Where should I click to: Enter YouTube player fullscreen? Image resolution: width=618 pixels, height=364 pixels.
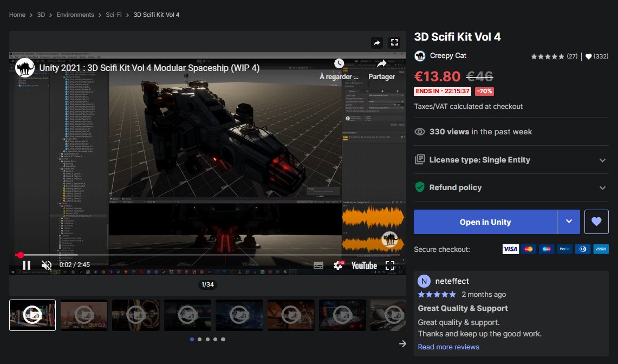coord(390,265)
